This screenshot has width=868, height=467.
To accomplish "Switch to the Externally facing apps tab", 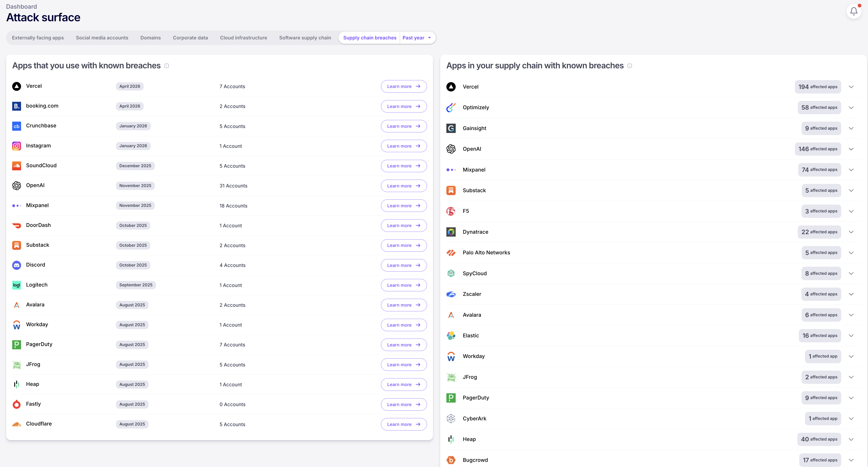I will (38, 38).
